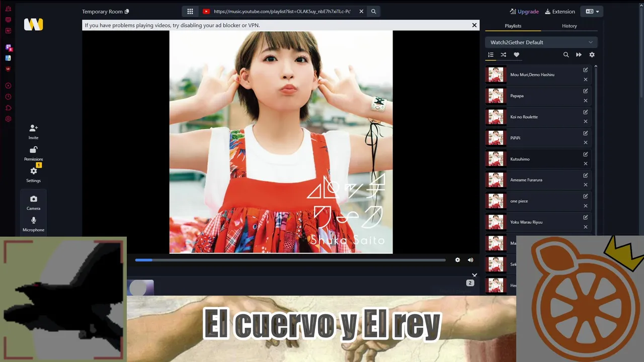Click the user count badge 2
The width and height of the screenshot is (644, 362).
[470, 283]
